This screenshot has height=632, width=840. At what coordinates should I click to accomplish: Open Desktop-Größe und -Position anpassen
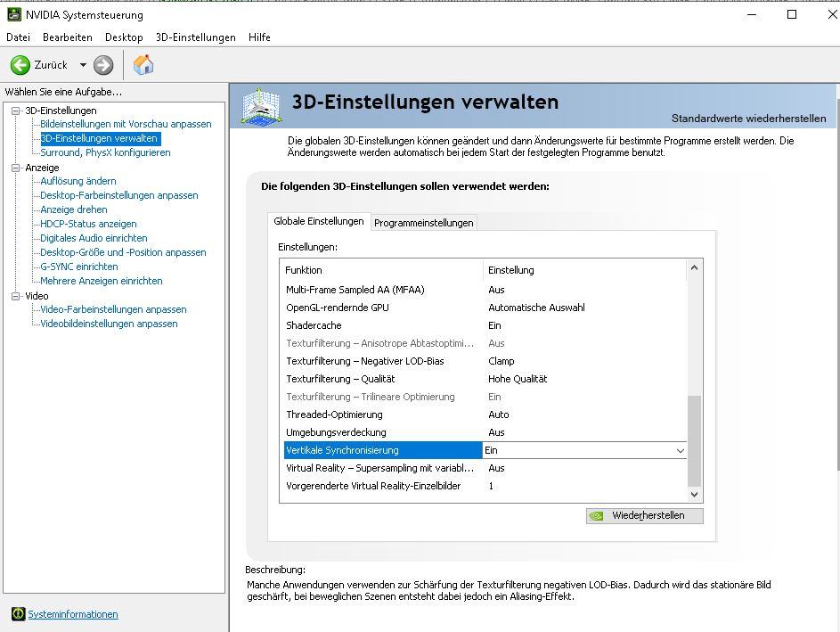123,252
